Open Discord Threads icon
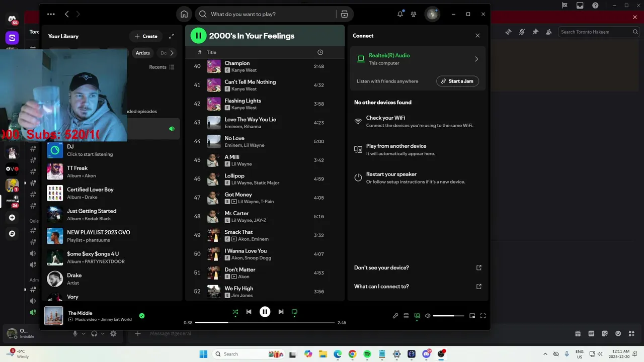 pyautogui.click(x=508, y=32)
